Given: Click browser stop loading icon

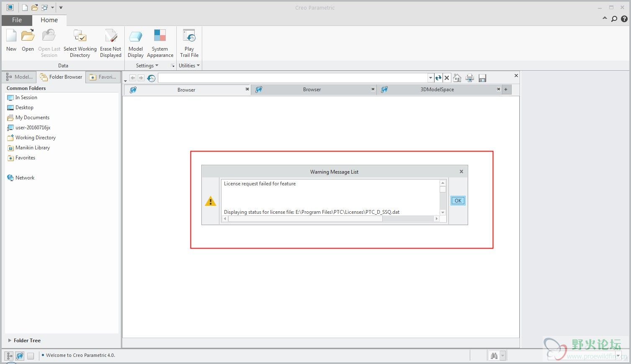Looking at the screenshot, I should pyautogui.click(x=447, y=78).
